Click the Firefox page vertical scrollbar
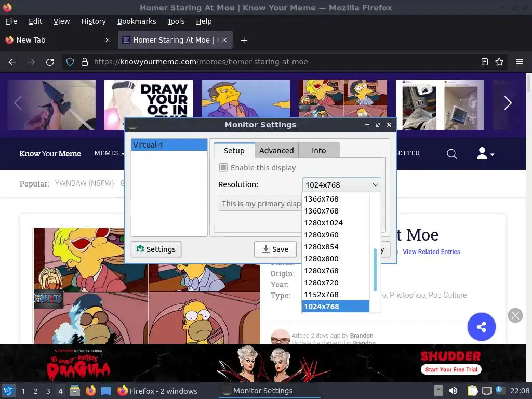 pyautogui.click(x=528, y=83)
